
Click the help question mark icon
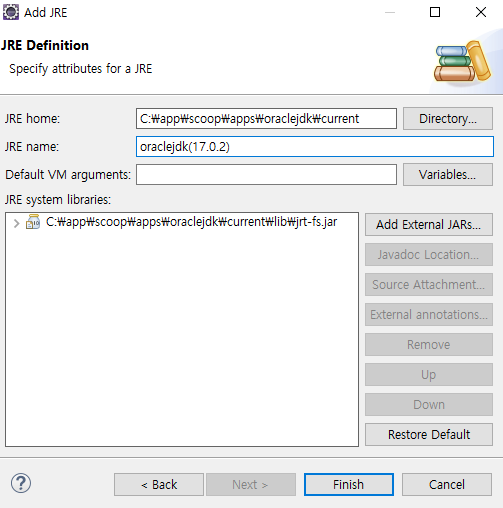click(x=21, y=483)
